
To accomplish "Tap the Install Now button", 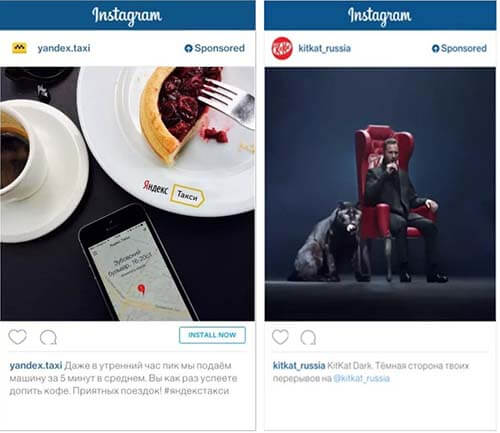I will click(x=212, y=335).
